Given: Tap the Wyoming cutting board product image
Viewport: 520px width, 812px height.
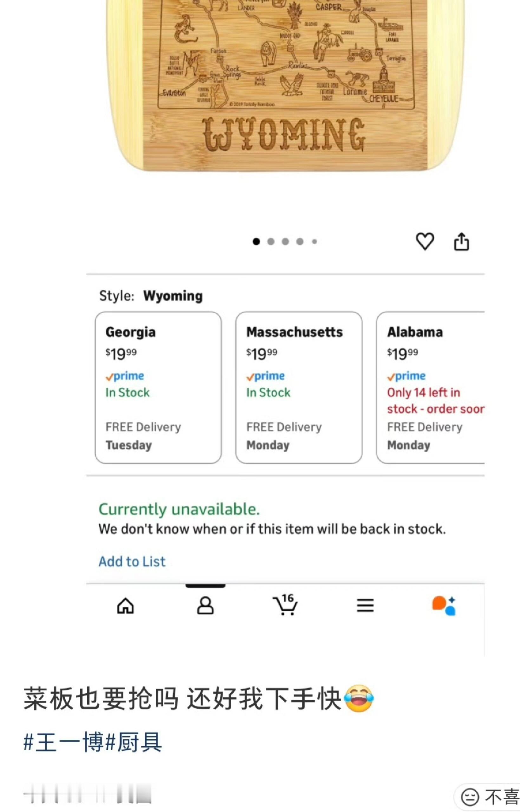Looking at the screenshot, I should [285, 84].
